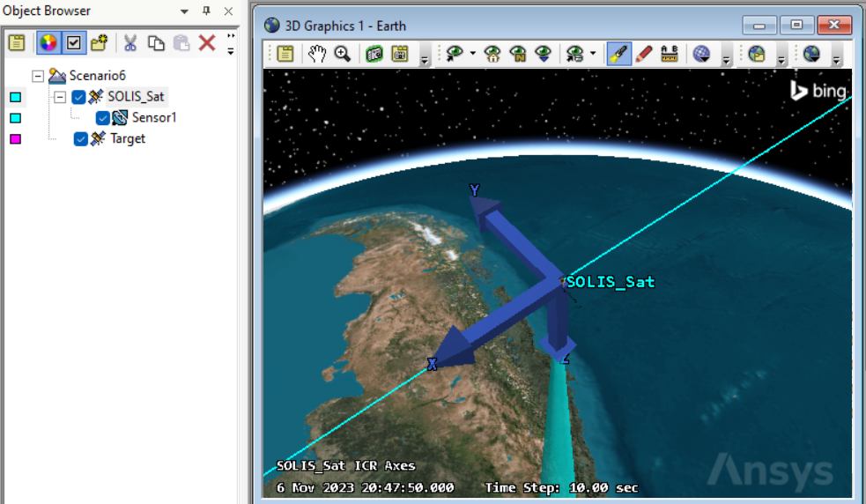This screenshot has width=866, height=504.
Task: Select the A-B ruler measure tool
Action: 670,54
